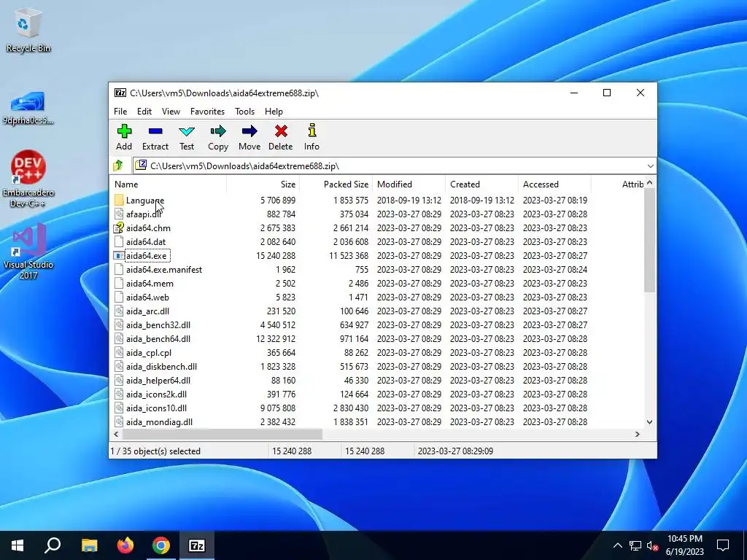Click the Language folder icon

pyautogui.click(x=119, y=201)
